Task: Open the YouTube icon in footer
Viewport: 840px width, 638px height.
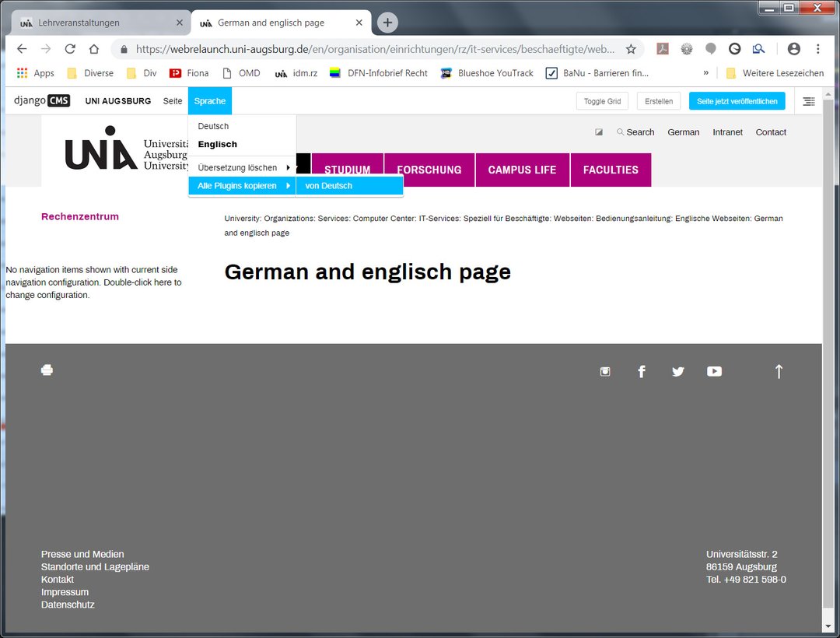Action: (714, 371)
